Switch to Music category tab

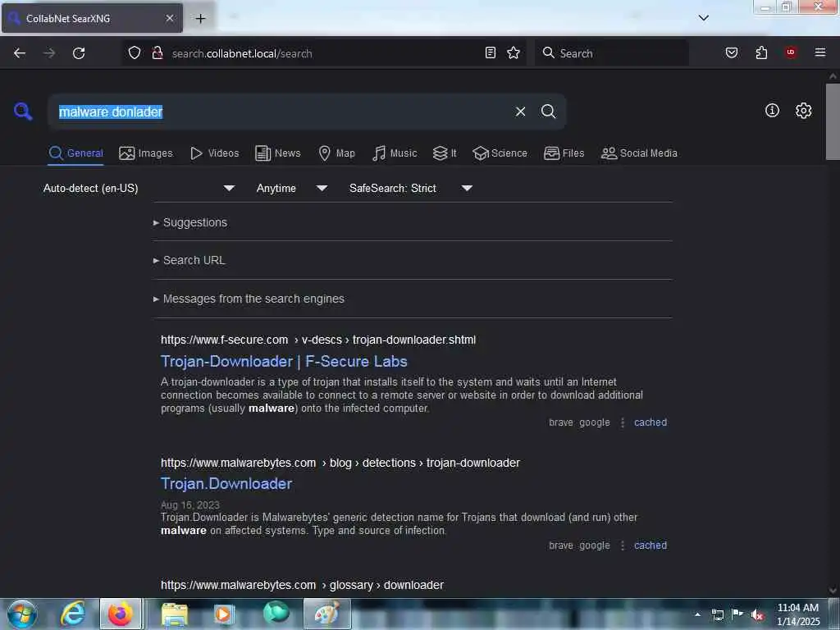point(395,153)
